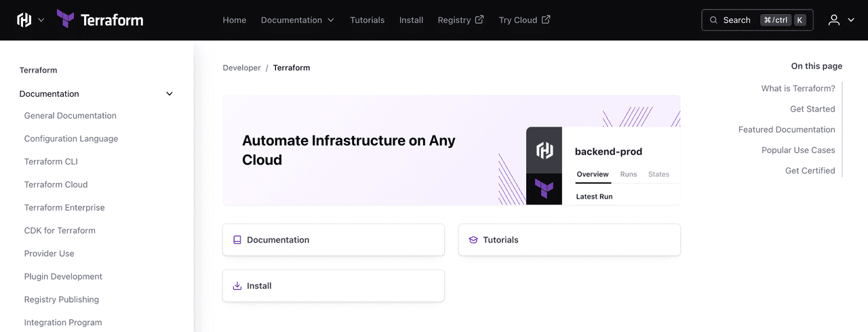Open Registry Publishing in sidebar
Image resolution: width=868 pixels, height=332 pixels.
(x=62, y=300)
